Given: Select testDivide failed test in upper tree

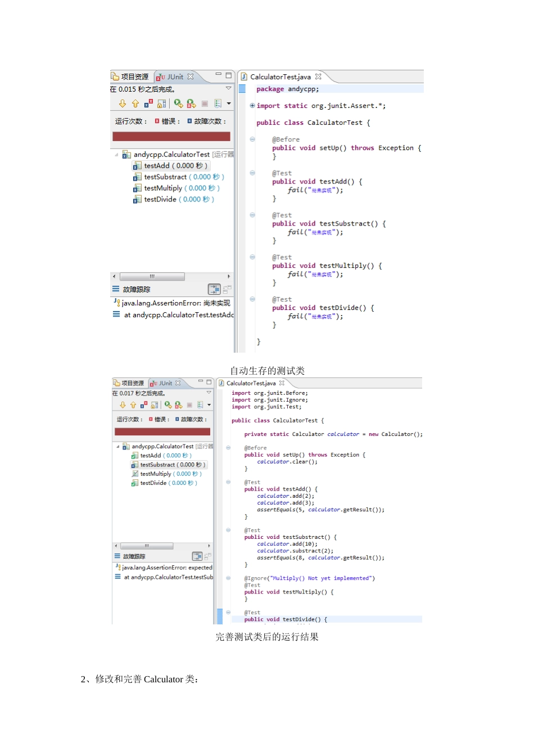Looking at the screenshot, I should click(x=174, y=200).
